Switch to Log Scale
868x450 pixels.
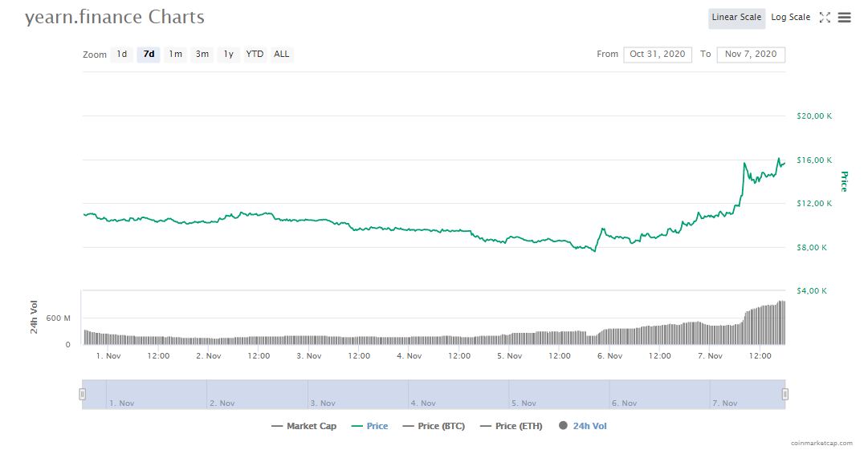click(x=790, y=18)
